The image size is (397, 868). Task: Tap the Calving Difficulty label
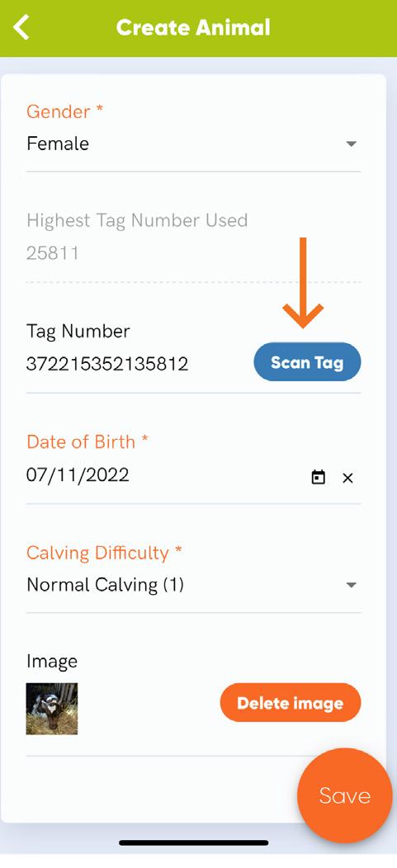pyautogui.click(x=105, y=553)
